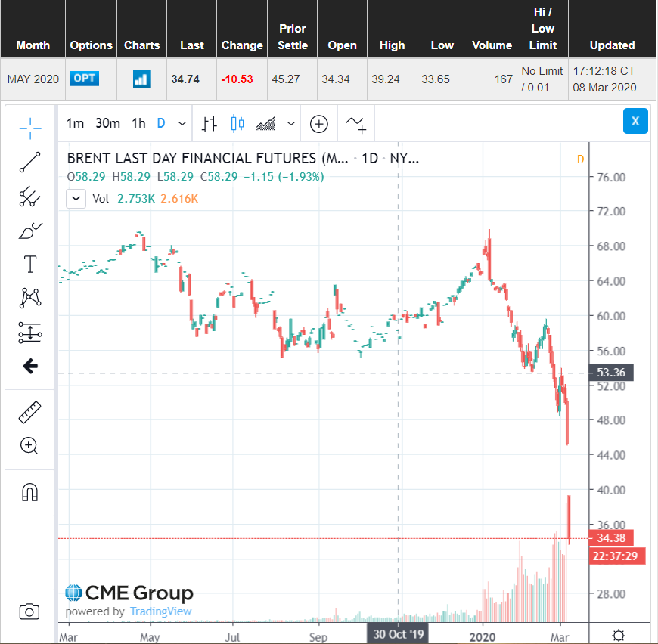The image size is (658, 644).
Task: Activate the text annotation tool
Action: [30, 264]
